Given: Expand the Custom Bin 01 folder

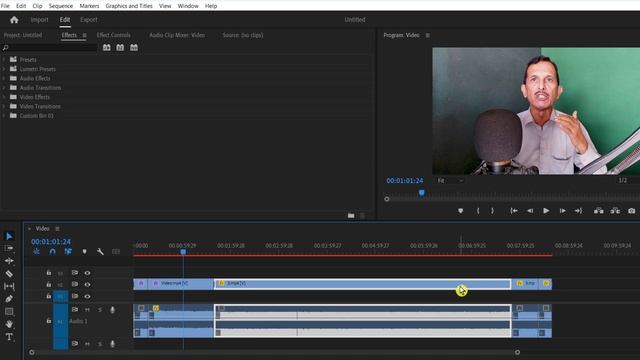Looking at the screenshot, I should coord(4,116).
